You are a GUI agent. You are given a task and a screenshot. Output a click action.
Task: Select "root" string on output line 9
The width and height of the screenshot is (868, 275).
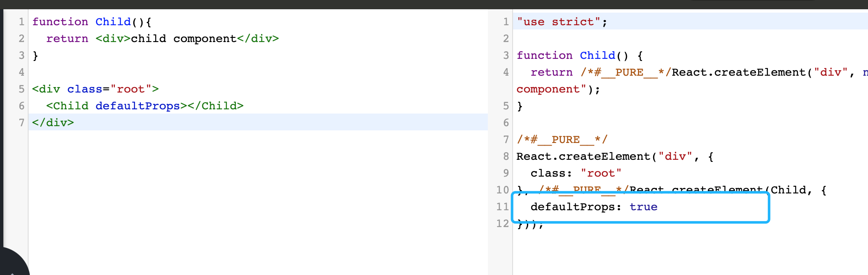point(601,173)
